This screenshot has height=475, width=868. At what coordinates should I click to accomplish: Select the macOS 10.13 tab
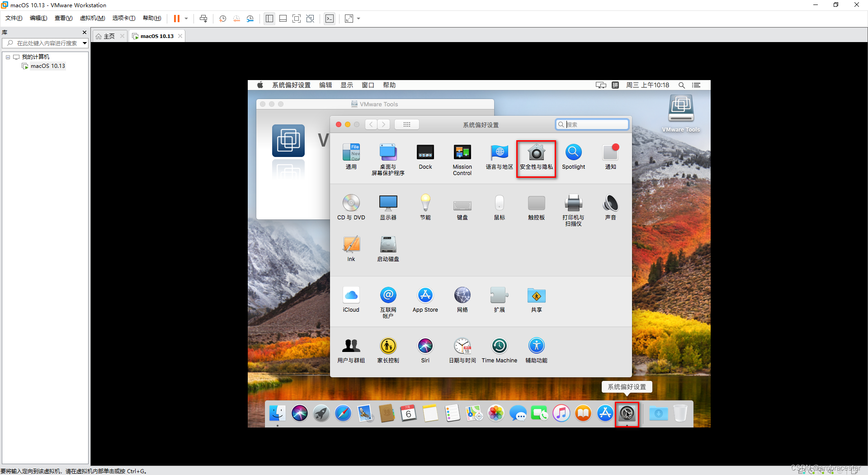(x=157, y=36)
